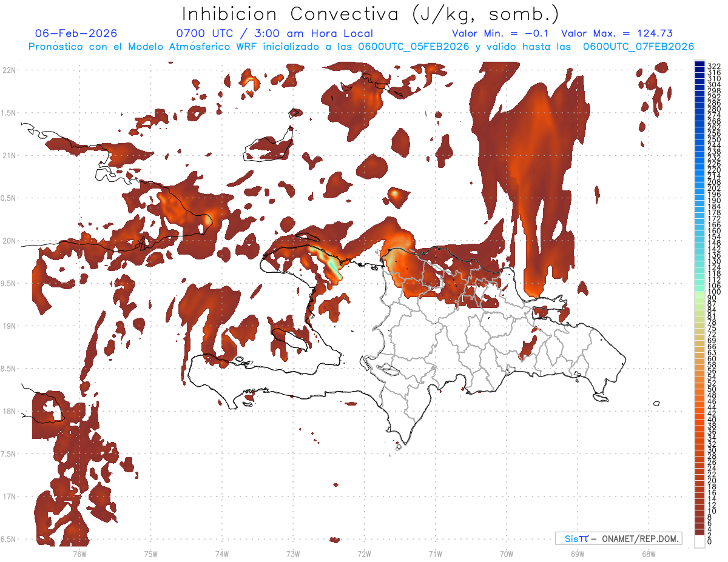The height and width of the screenshot is (562, 728).
Task: Click latitude label "19N"
Action: point(9,326)
